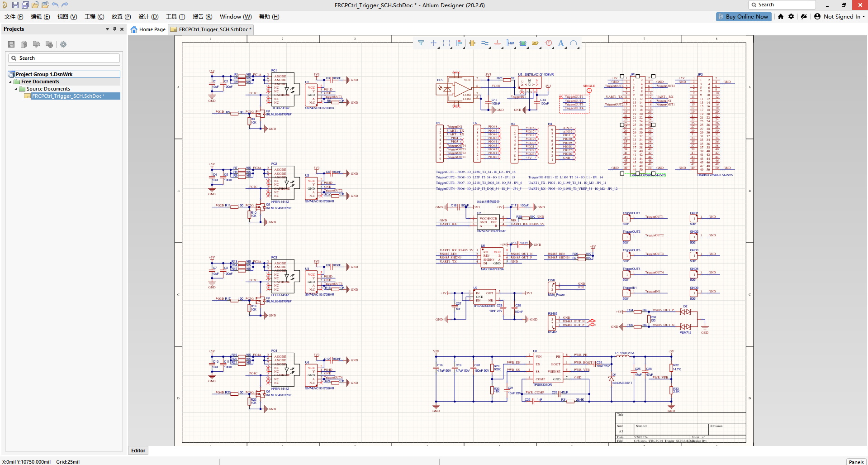
Task: Select the Place Wire tool
Action: 485,43
